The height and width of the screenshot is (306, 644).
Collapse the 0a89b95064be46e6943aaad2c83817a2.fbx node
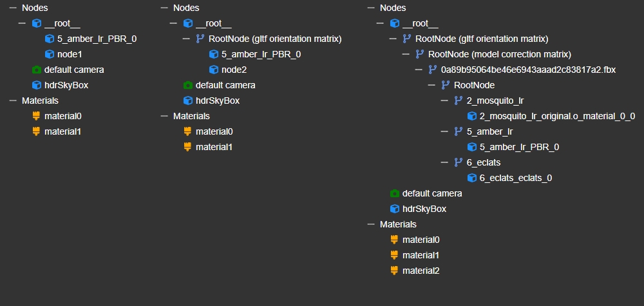[419, 70]
